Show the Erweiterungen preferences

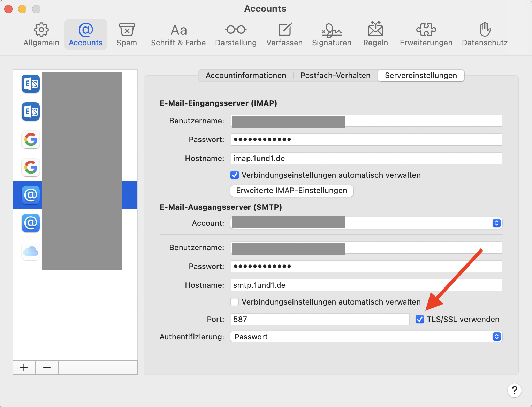coord(426,34)
